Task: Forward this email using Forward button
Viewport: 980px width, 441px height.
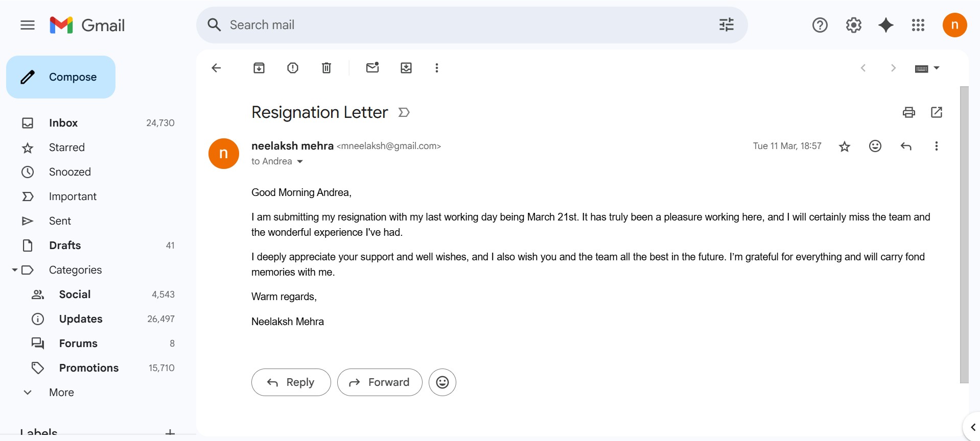Action: tap(379, 382)
